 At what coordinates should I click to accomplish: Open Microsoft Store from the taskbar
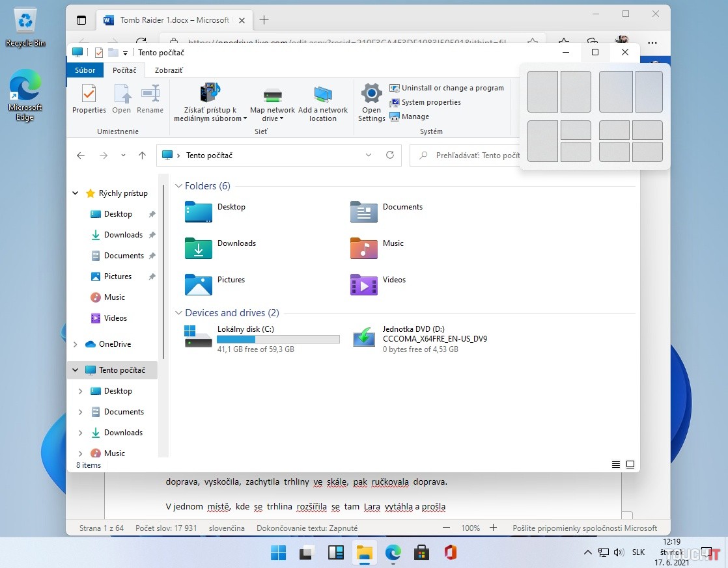click(421, 553)
